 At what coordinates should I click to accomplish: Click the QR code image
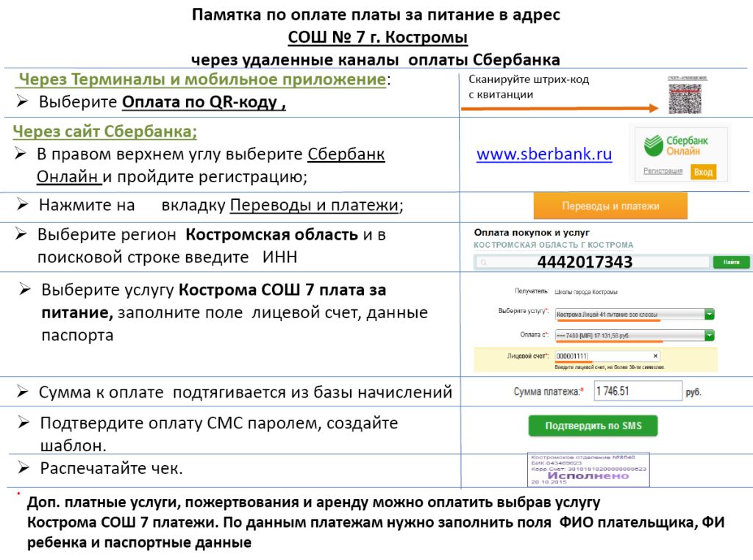coord(685,99)
